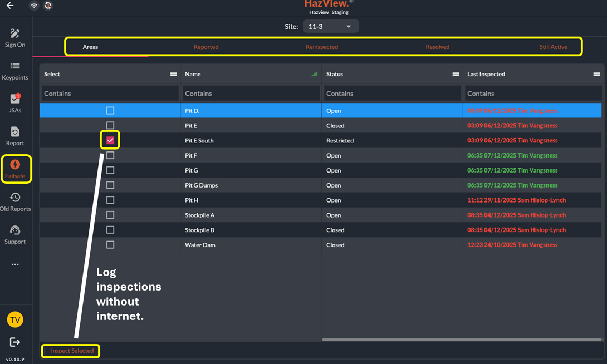Open the Status column menu
Image resolution: width=607 pixels, height=364 pixels.
click(456, 74)
